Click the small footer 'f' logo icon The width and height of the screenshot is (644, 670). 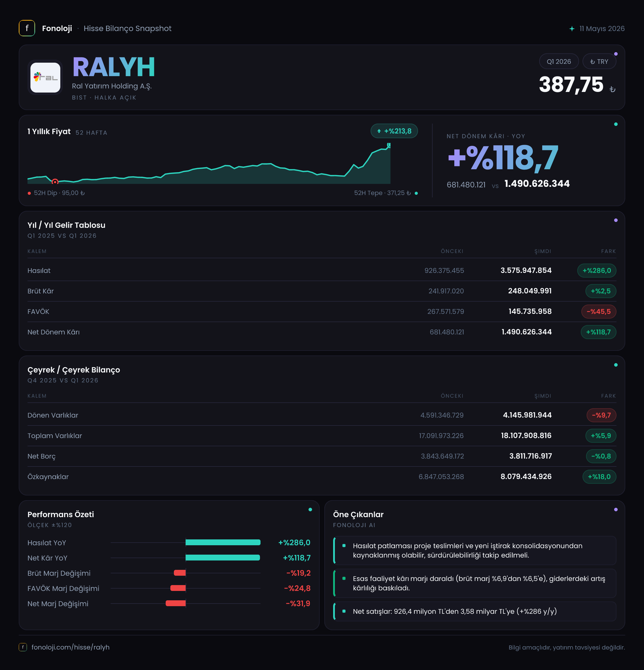[23, 647]
